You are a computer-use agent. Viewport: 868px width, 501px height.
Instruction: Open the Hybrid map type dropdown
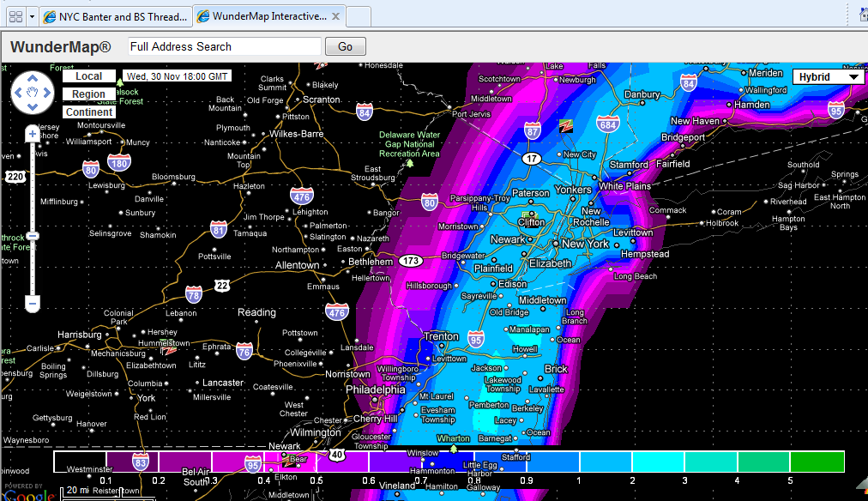(x=829, y=77)
